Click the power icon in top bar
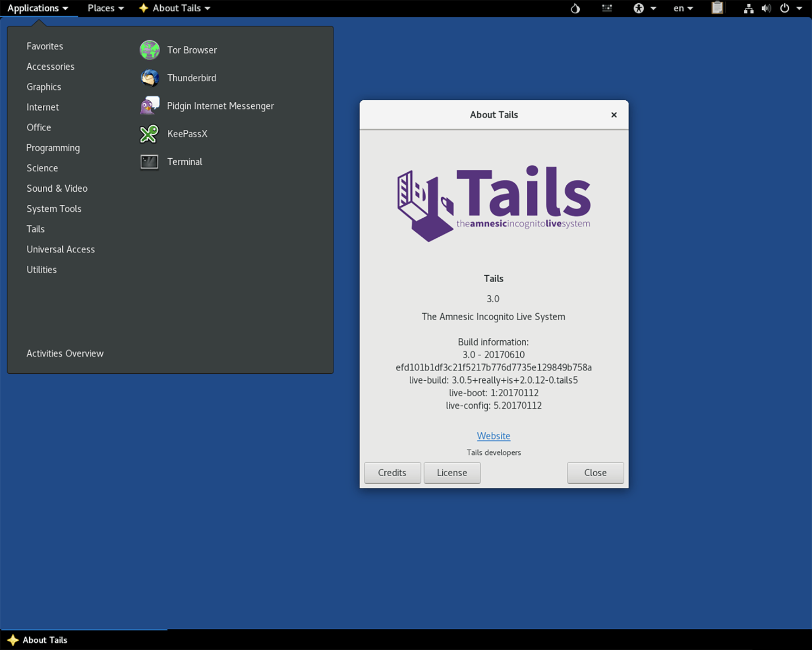The image size is (812, 650). click(x=784, y=8)
